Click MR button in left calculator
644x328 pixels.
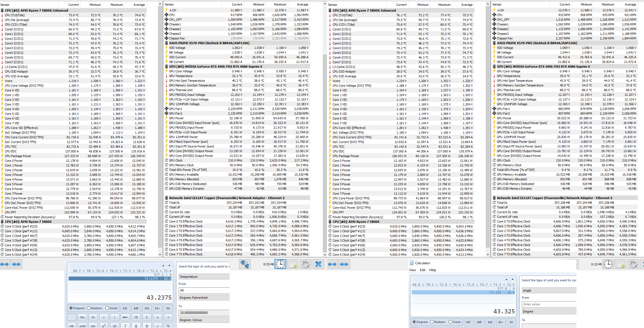(136, 308)
